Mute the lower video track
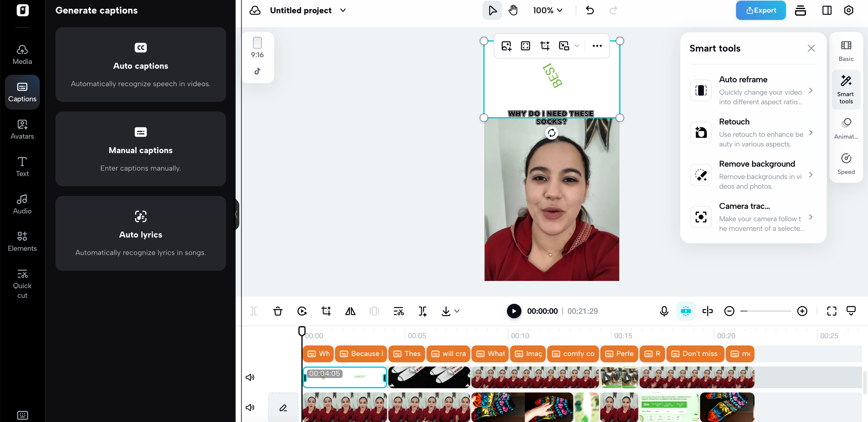Screen dimensions: 868x422 (x=250, y=408)
